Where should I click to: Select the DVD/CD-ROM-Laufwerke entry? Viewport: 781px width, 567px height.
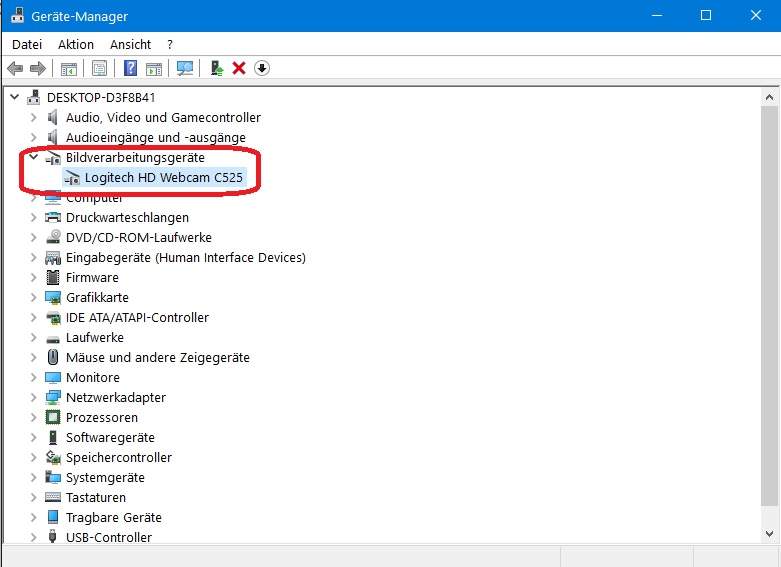tap(138, 237)
